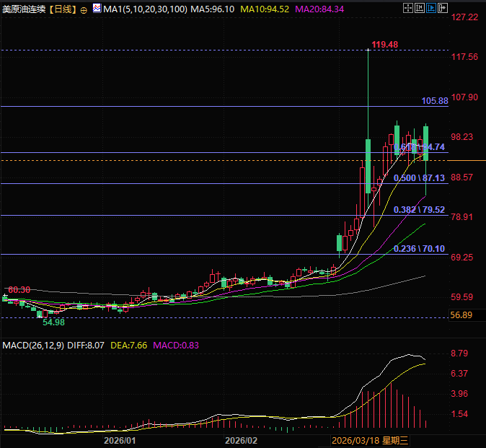Click the blue highlighted axis play icon
The height and width of the screenshot is (448, 486).
coord(430,8)
